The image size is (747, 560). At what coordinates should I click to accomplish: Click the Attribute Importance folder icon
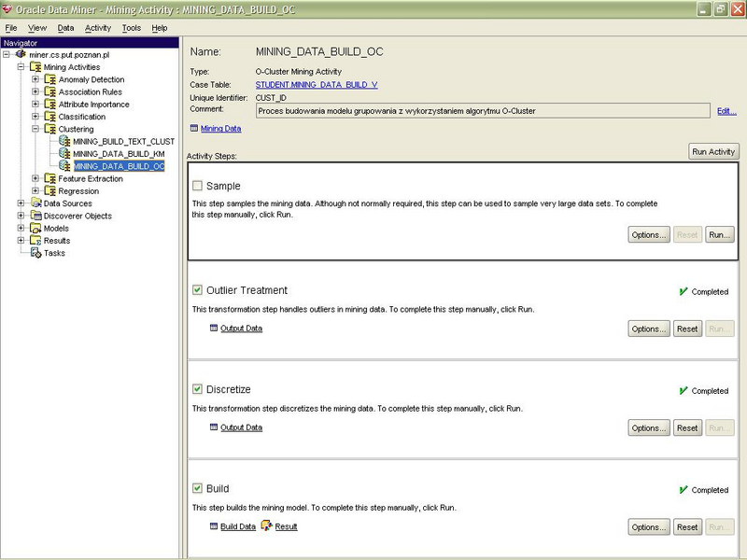pyautogui.click(x=50, y=104)
